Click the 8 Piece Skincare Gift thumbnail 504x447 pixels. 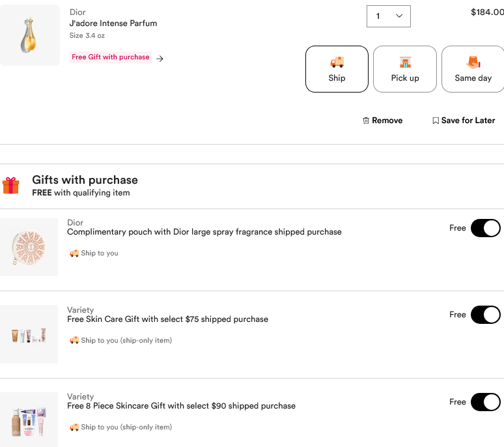tap(29, 420)
